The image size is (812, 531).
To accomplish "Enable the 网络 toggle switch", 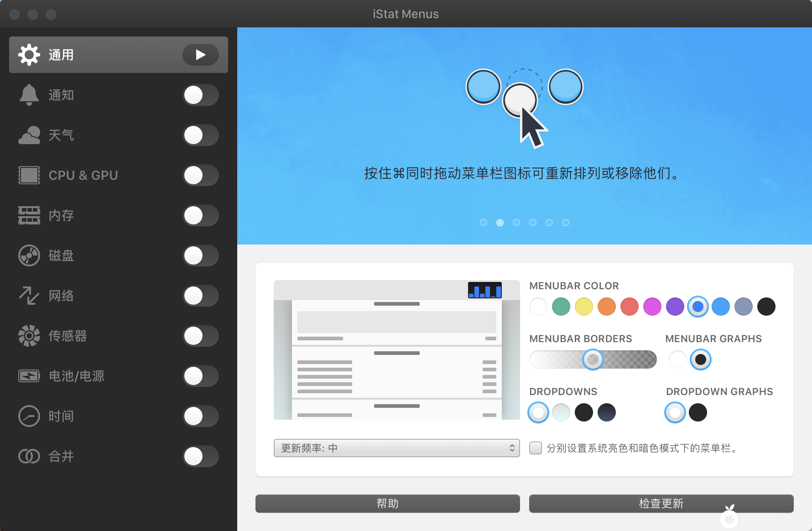I will pos(201,296).
